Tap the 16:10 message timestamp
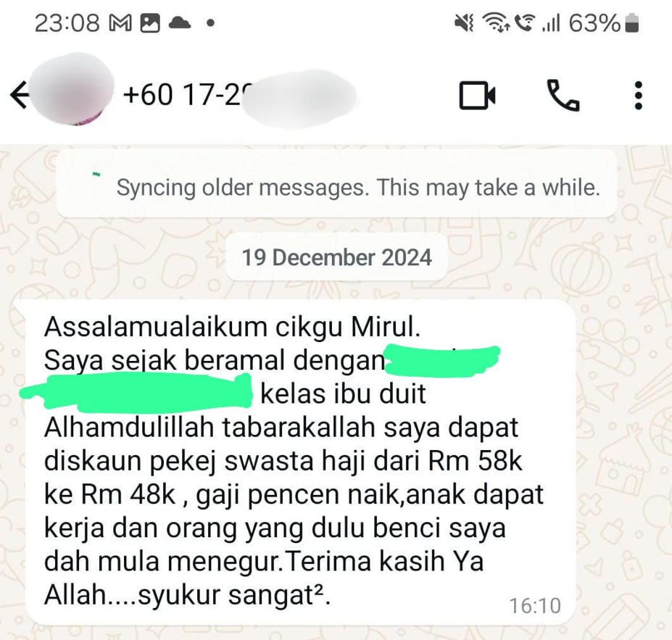The image size is (672, 640). coord(534,606)
